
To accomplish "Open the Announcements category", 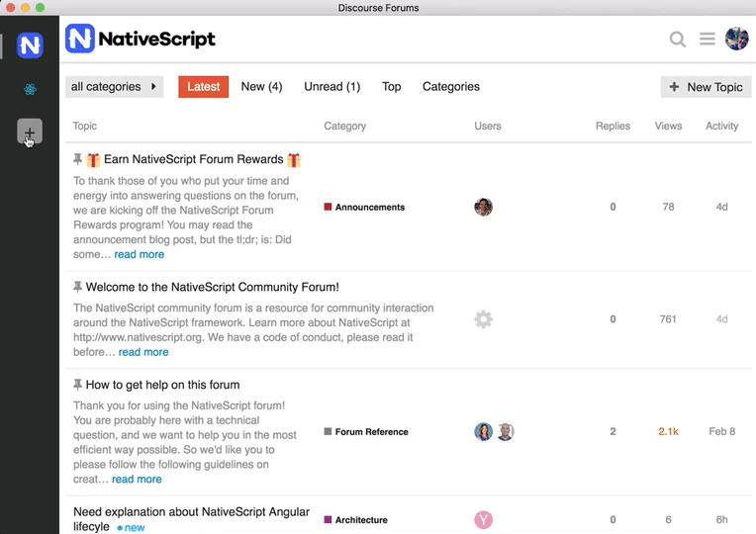I will (364, 208).
